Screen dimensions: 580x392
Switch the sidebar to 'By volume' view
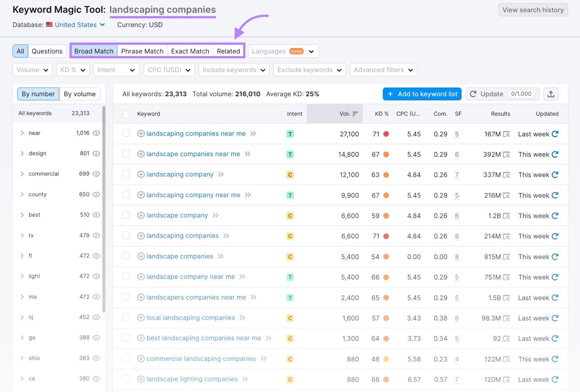coord(79,94)
